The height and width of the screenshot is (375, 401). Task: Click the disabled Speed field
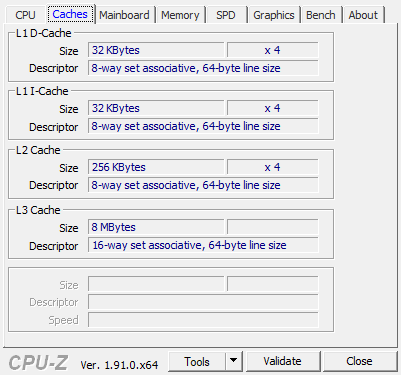(x=203, y=320)
